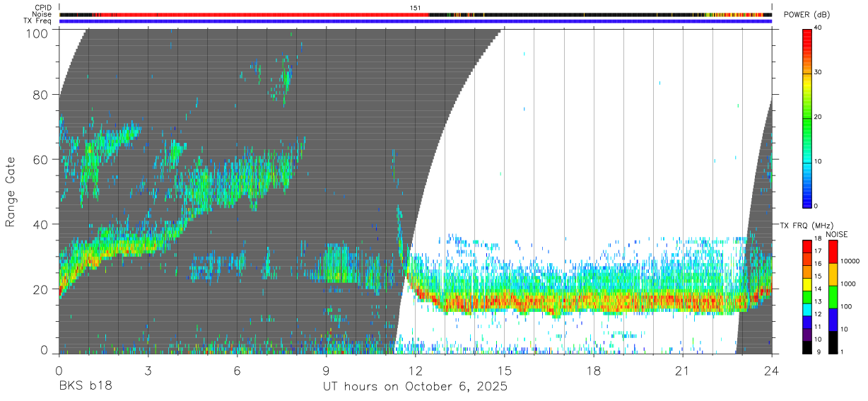Click the Noise row label

pyautogui.click(x=42, y=14)
